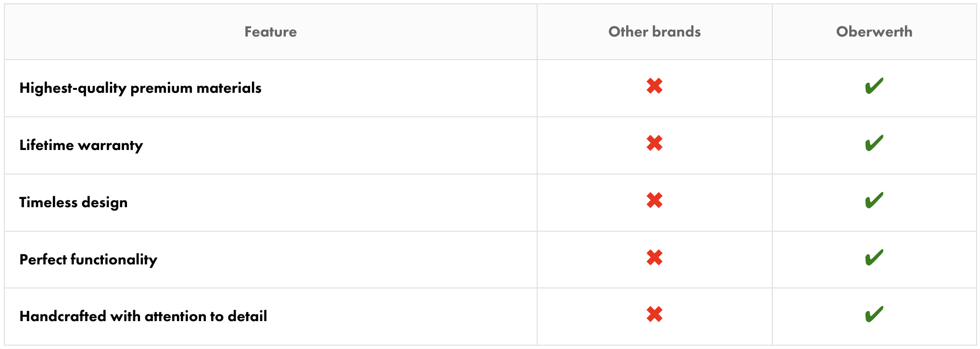Select the Highest-quality premium materials text

tap(140, 88)
